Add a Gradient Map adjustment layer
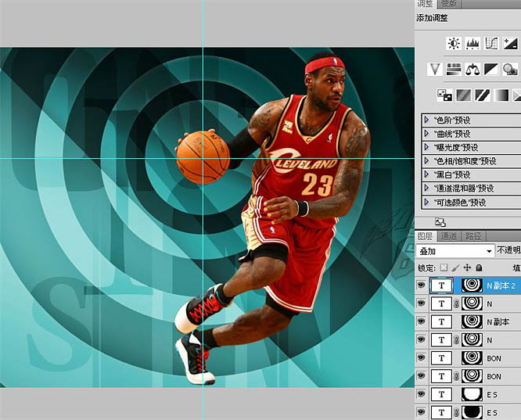The image size is (521, 420). click(x=501, y=95)
